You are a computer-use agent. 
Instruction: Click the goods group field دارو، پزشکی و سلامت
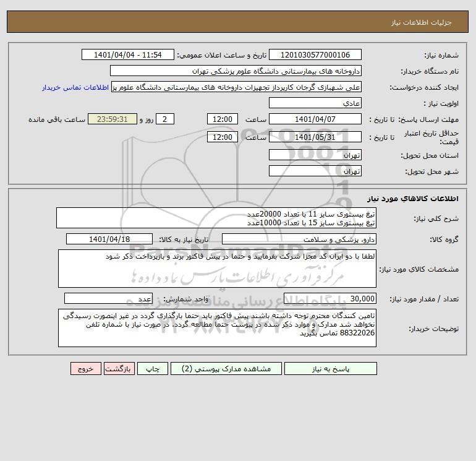point(299,239)
